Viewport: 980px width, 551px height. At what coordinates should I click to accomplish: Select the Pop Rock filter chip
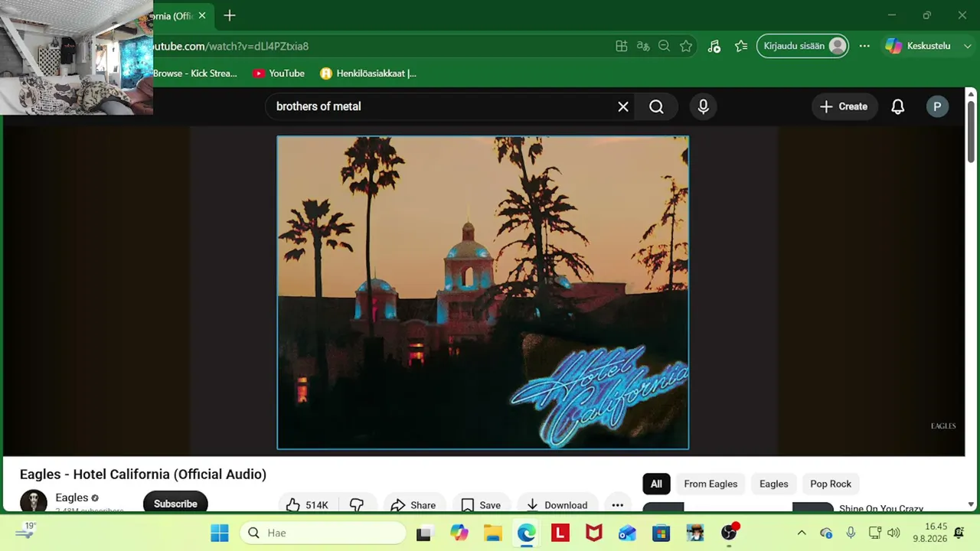coord(831,484)
